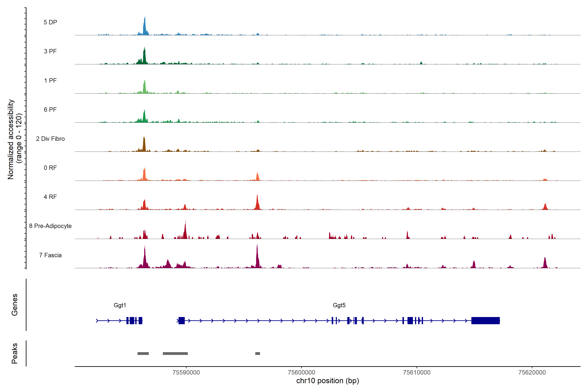Select the longest gray peak bar
The height and width of the screenshot is (392, 588).
tap(175, 353)
